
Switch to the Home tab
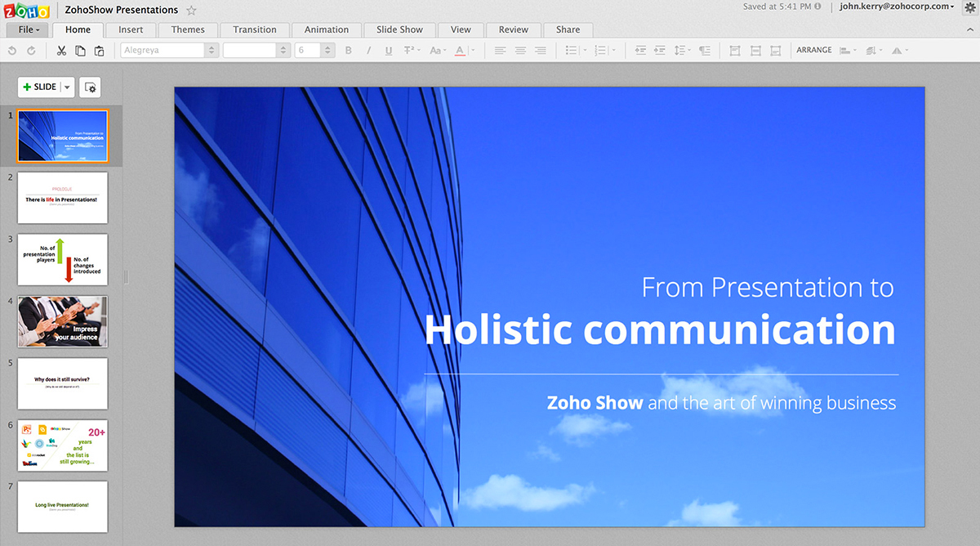pyautogui.click(x=78, y=30)
